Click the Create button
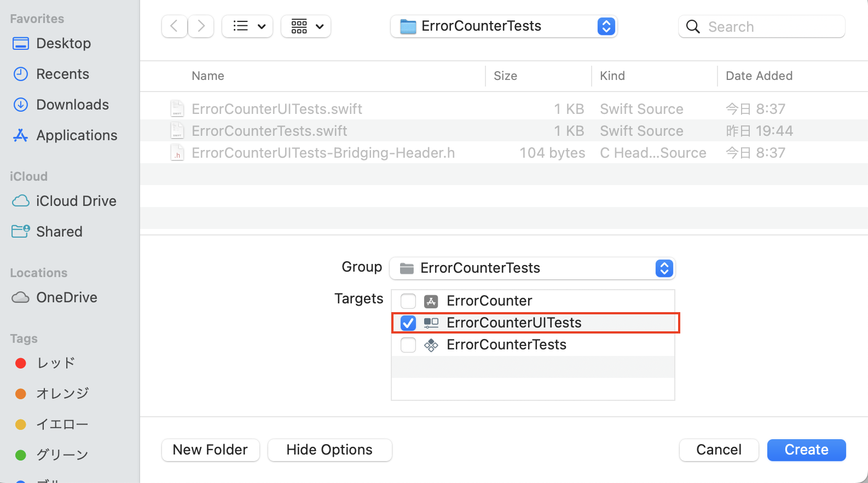Image resolution: width=868 pixels, height=483 pixels. coord(806,450)
